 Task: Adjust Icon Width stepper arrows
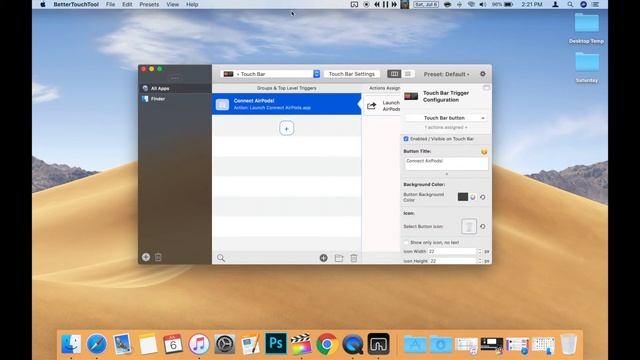pyautogui.click(x=480, y=251)
